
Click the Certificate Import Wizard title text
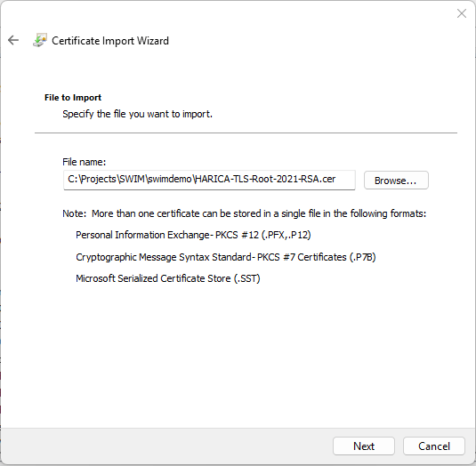(x=110, y=41)
